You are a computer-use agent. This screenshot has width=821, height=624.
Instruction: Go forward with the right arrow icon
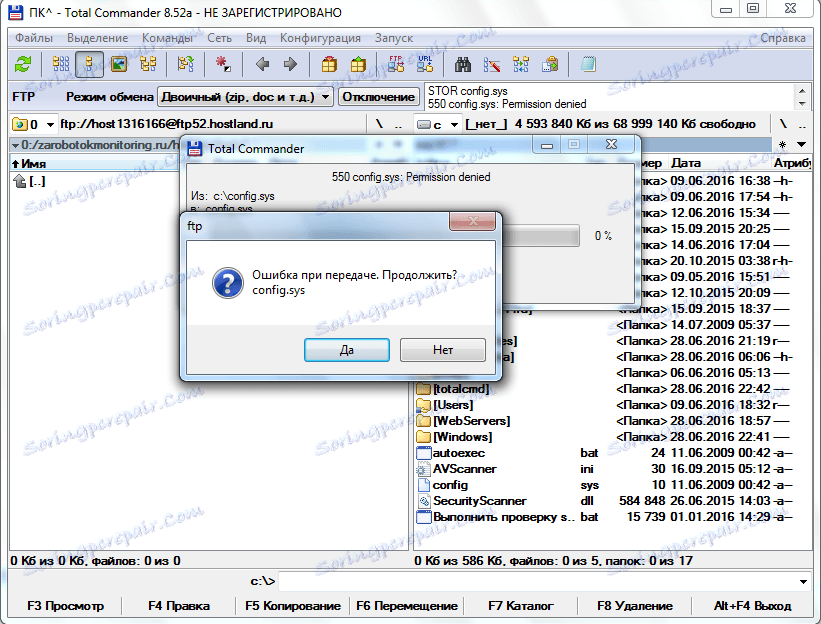290,64
